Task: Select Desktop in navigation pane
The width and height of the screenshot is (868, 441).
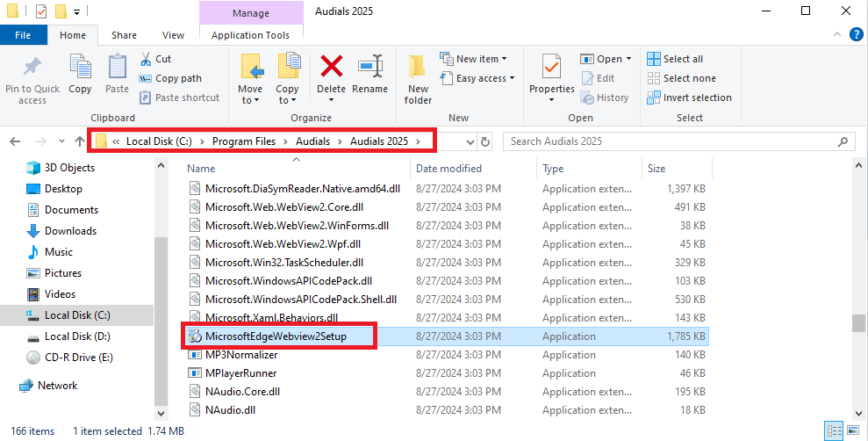Action: [x=54, y=188]
